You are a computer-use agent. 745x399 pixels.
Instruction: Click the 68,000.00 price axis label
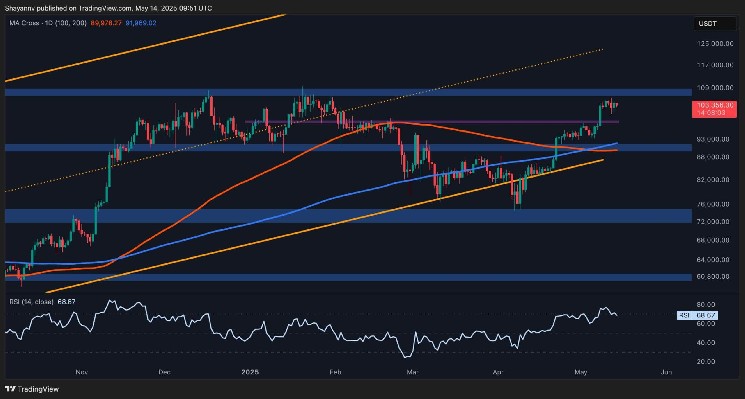tap(714, 240)
